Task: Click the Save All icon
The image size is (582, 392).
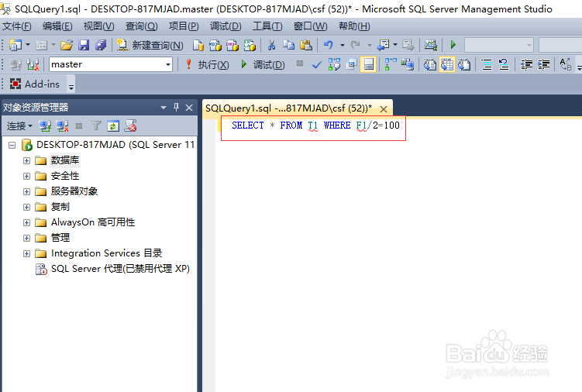Action: 101,45
